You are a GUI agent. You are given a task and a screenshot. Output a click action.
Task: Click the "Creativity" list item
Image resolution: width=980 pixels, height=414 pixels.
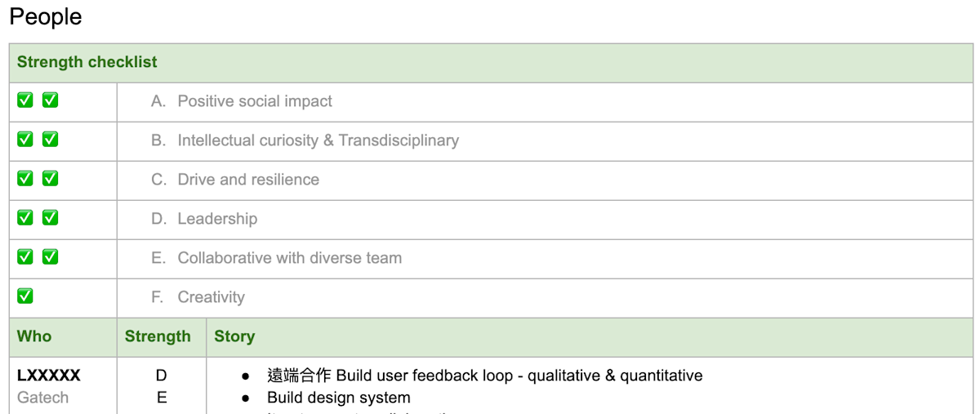(x=211, y=297)
